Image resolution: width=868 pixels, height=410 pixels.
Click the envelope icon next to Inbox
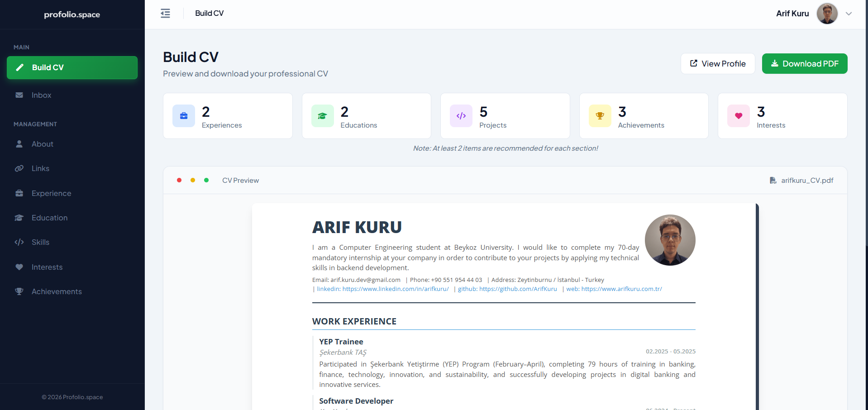[x=19, y=95]
